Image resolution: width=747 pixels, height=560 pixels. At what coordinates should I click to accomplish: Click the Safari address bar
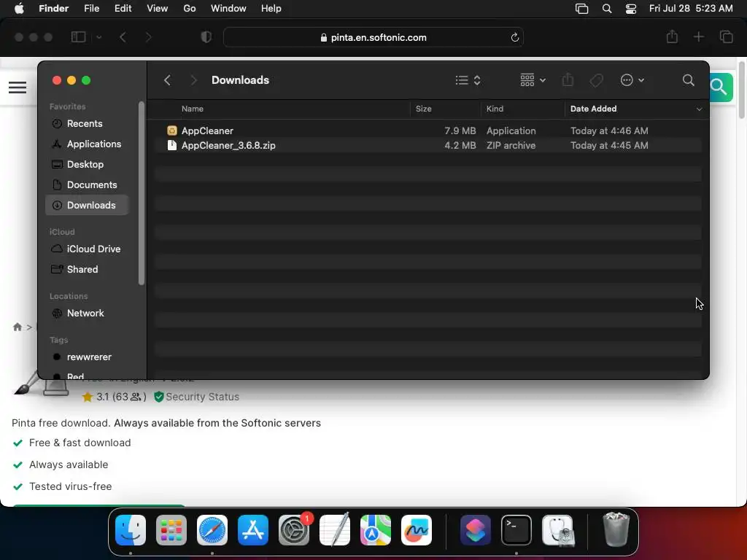click(x=373, y=37)
